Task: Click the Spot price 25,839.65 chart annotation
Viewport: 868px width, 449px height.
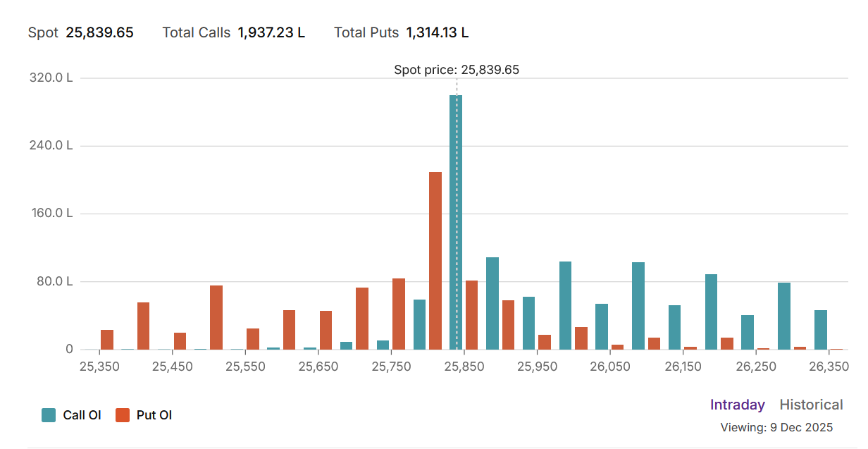Action: tap(457, 70)
